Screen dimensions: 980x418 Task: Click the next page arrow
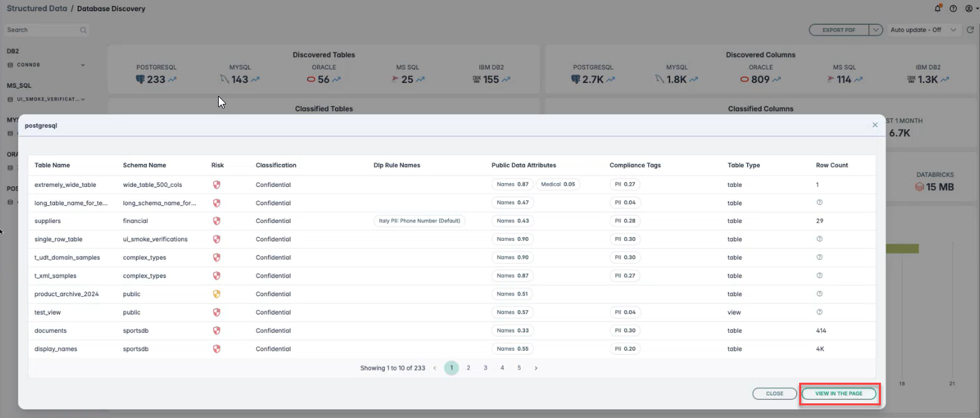pos(536,368)
